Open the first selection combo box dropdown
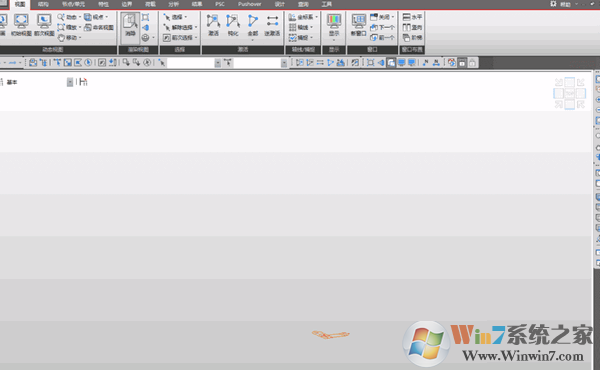600x370 pixels. pyautogui.click(x=218, y=63)
